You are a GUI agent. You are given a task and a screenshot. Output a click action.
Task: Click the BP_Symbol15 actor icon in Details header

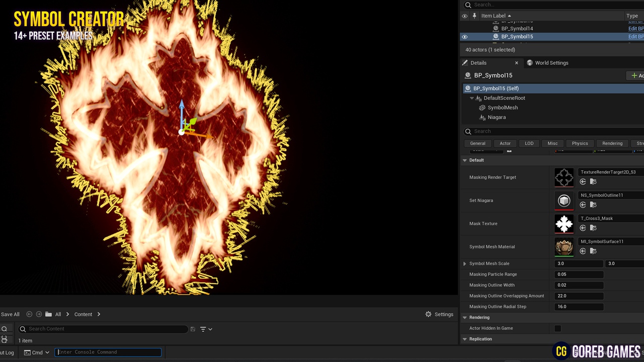[468, 75]
